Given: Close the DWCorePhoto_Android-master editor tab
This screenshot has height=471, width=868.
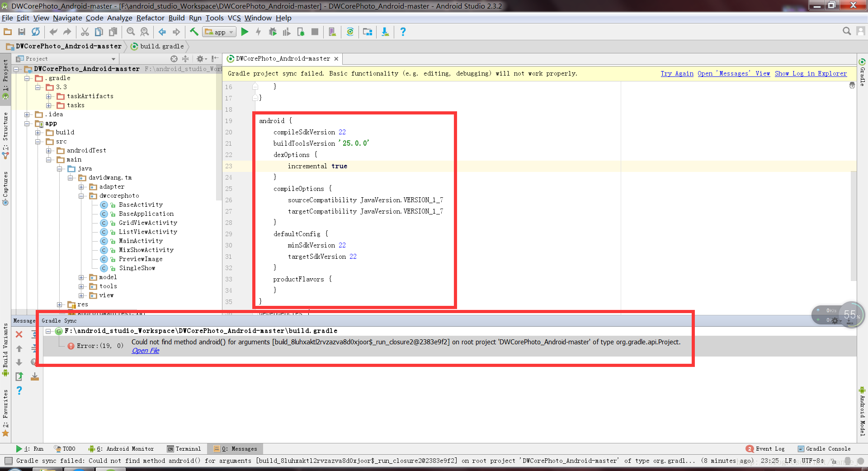Looking at the screenshot, I should [x=336, y=59].
